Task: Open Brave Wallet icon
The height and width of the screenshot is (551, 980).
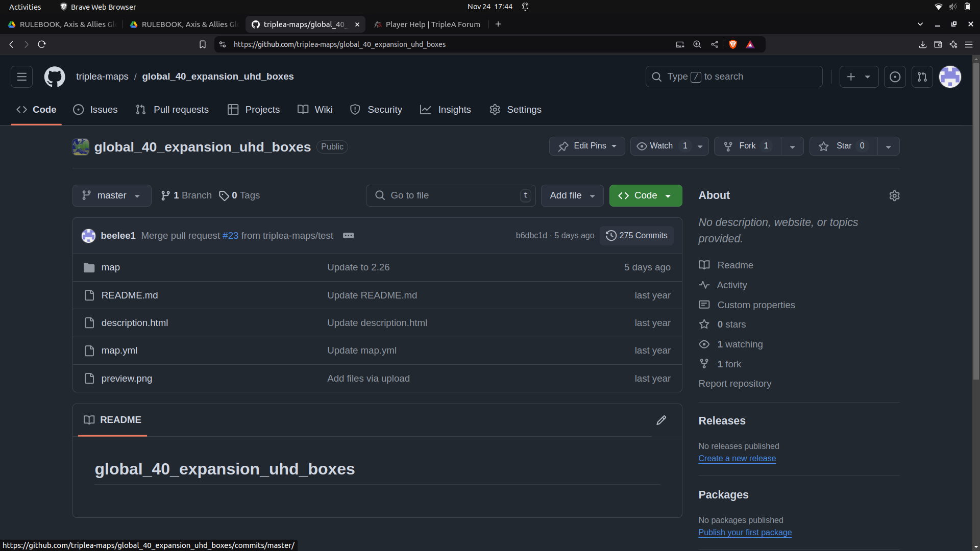Action: pyautogui.click(x=938, y=44)
